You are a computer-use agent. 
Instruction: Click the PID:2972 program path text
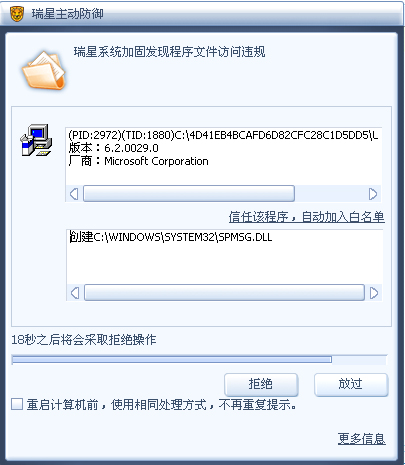(223, 135)
